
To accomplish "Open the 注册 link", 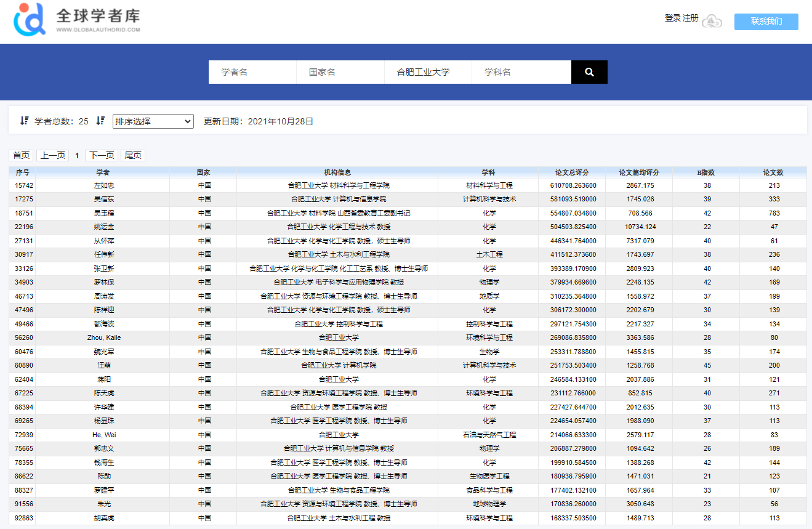I will coord(691,18).
